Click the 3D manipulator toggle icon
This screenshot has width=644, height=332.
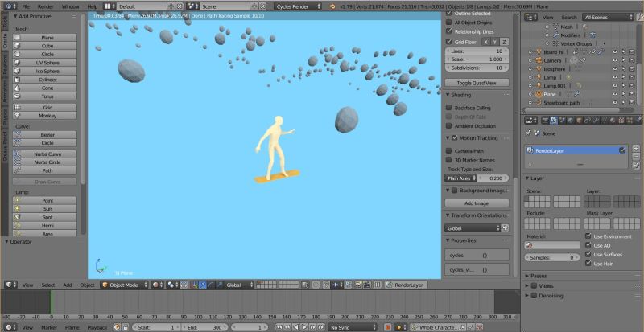point(193,285)
